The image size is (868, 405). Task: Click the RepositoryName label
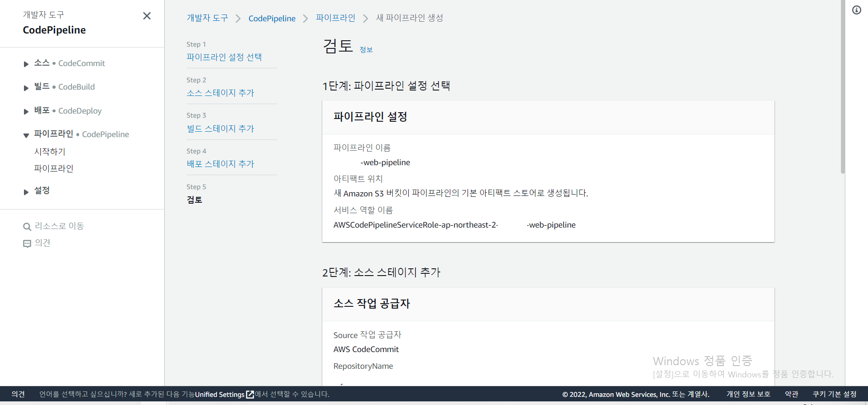click(x=363, y=366)
